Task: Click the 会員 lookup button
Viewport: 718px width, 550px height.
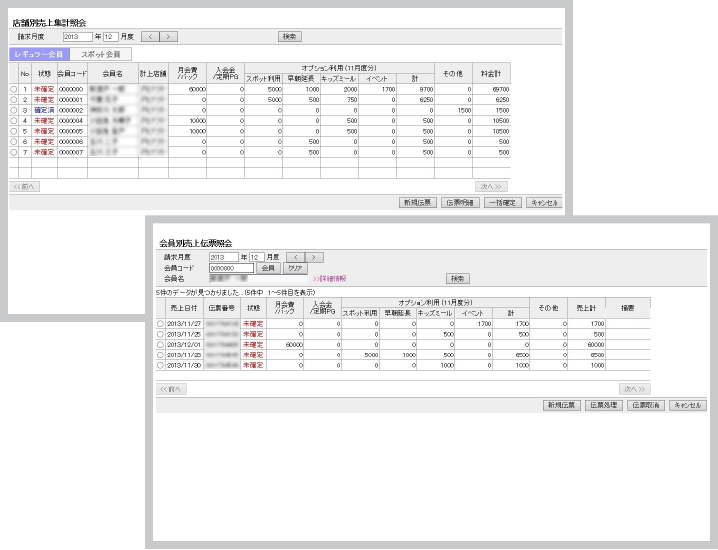Action: 268,268
